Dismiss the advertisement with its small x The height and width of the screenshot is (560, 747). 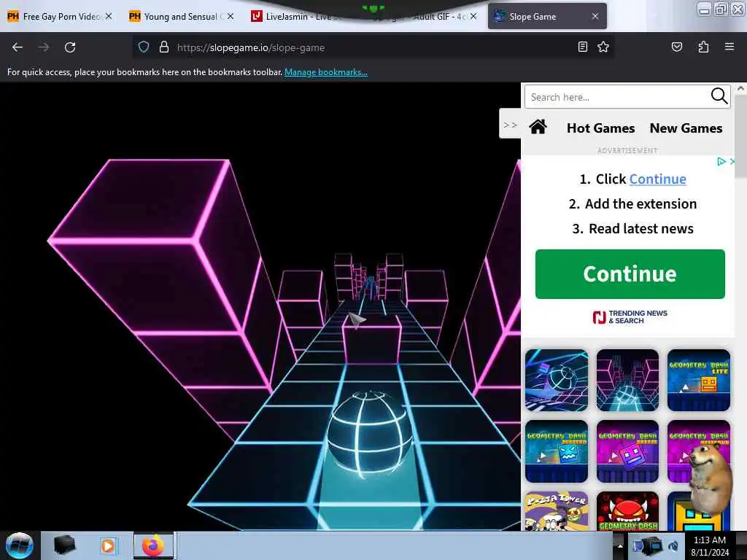pos(732,161)
